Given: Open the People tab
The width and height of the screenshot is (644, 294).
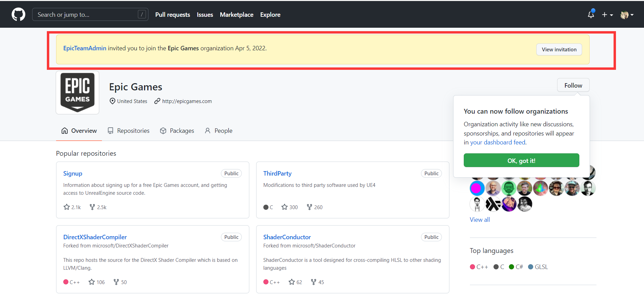Looking at the screenshot, I should 219,131.
